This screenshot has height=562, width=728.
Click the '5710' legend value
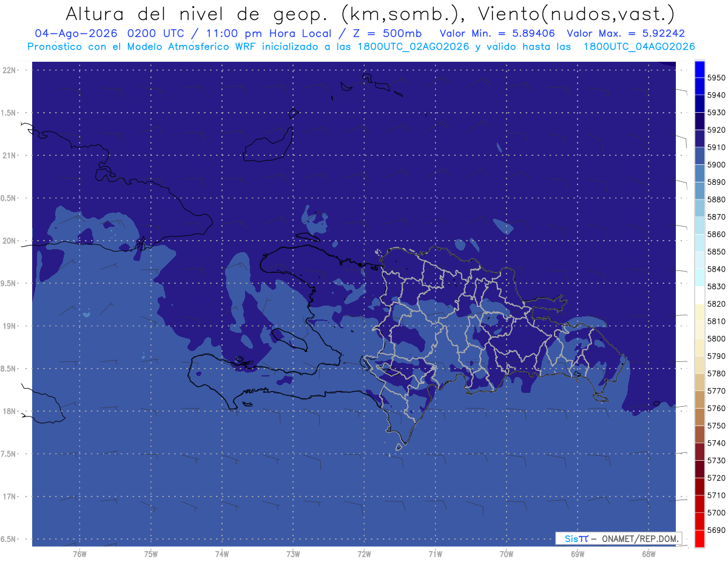pyautogui.click(x=716, y=495)
